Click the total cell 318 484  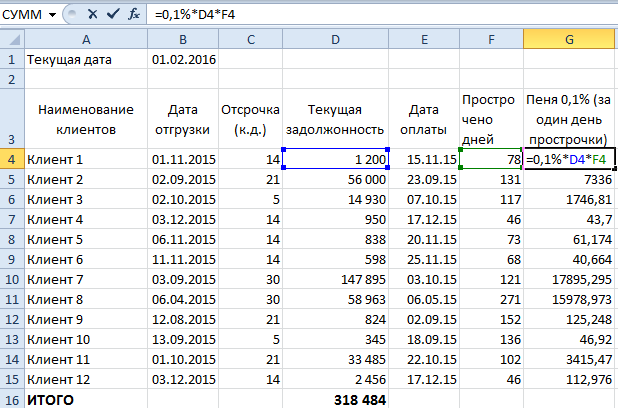click(335, 399)
